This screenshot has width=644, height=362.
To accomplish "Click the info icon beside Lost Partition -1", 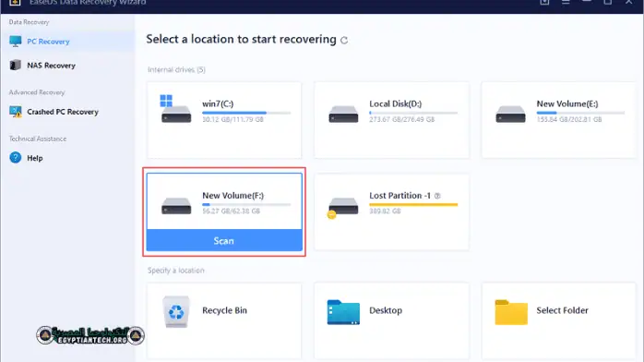I will click(437, 196).
